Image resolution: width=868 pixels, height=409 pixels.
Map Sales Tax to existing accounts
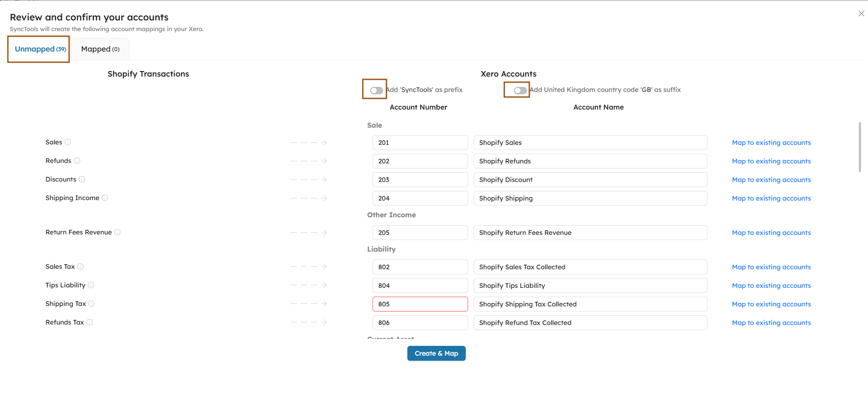click(772, 267)
